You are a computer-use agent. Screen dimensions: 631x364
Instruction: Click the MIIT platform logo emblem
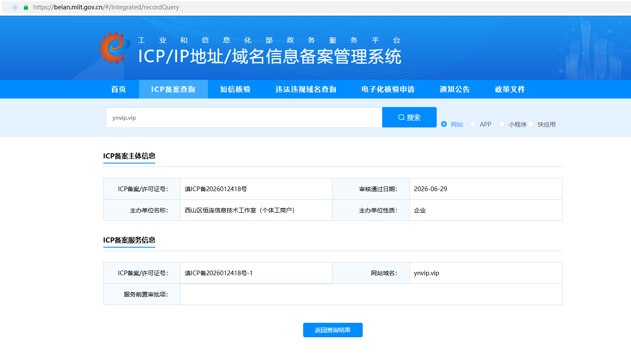[x=115, y=48]
